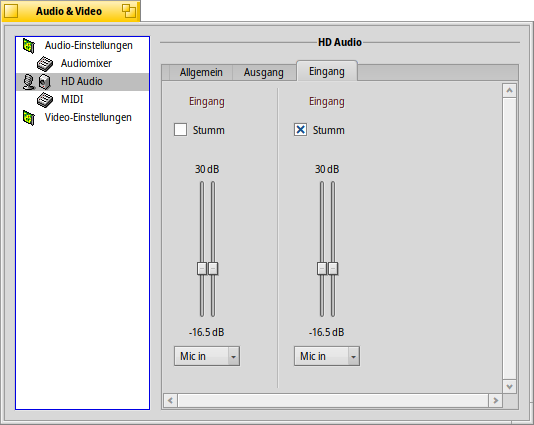Viewport: 534px width, 425px height.
Task: Switch to the Ausgang tab
Action: pos(264,73)
